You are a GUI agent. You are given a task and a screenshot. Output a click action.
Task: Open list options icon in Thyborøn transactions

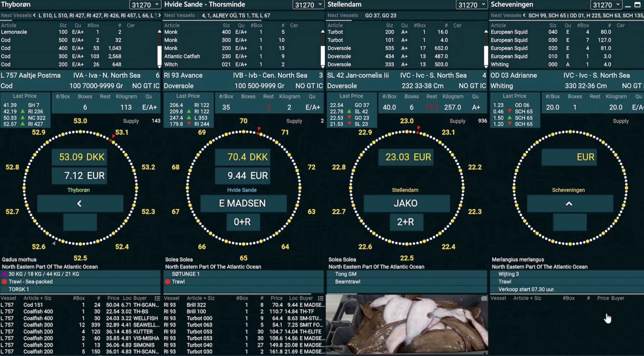(x=157, y=298)
